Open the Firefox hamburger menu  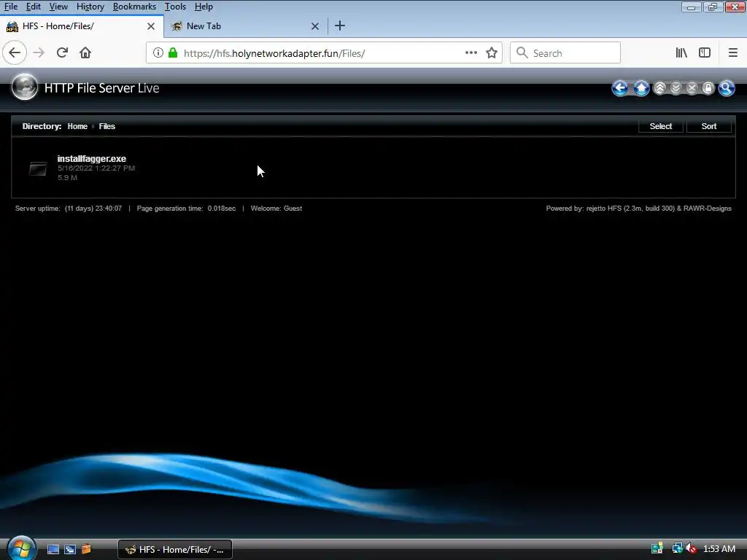733,52
